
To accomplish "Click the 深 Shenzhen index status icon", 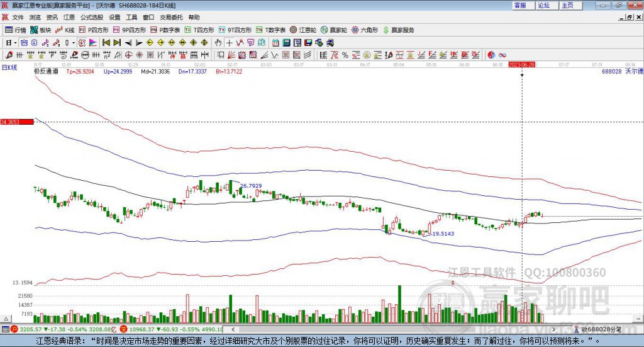I will coord(123,329).
